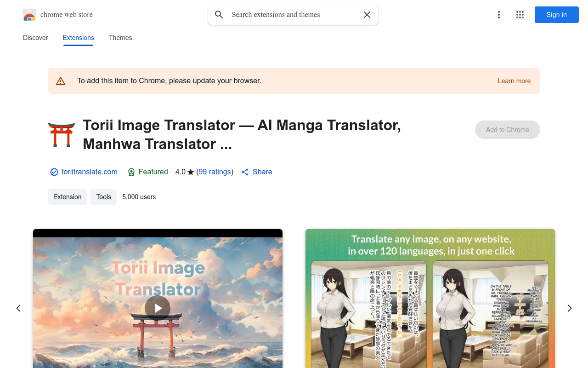The height and width of the screenshot is (368, 588).
Task: Click the Torii gate extension icon
Action: (x=62, y=134)
